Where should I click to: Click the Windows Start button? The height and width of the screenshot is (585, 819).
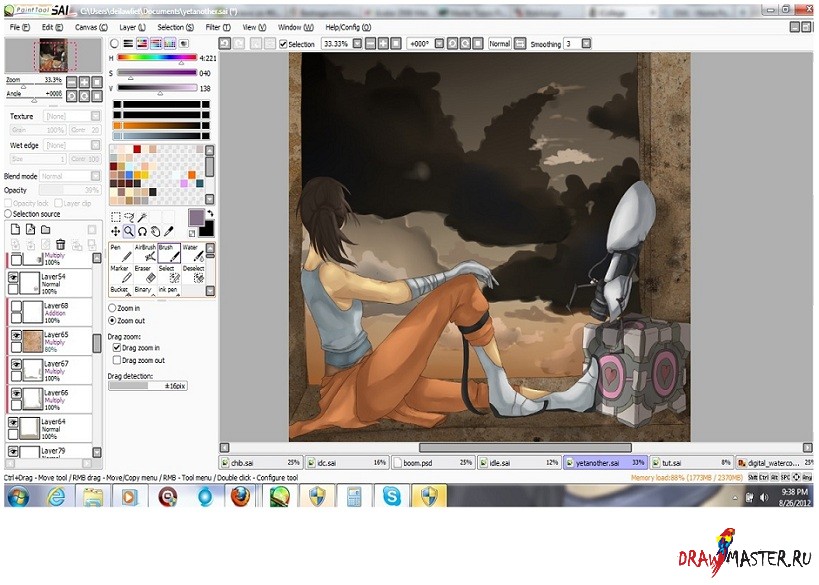pyautogui.click(x=19, y=496)
